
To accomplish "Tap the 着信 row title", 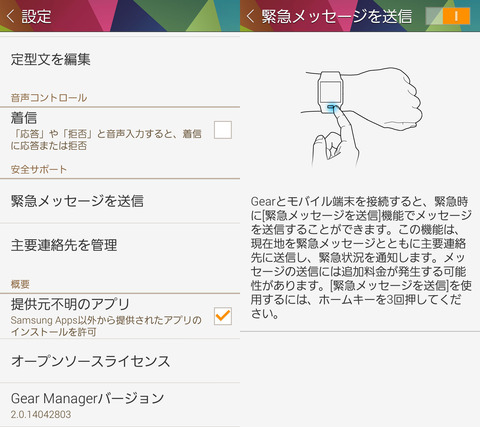I will pyautogui.click(x=24, y=118).
